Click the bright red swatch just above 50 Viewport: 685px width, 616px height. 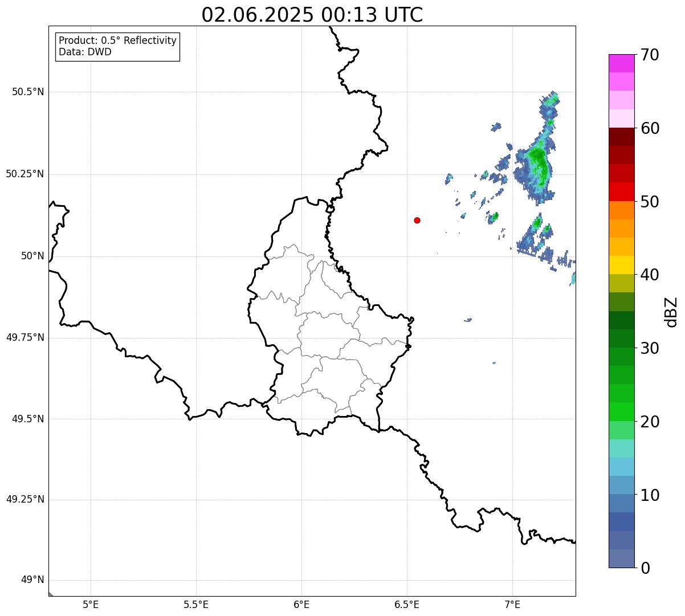622,191
